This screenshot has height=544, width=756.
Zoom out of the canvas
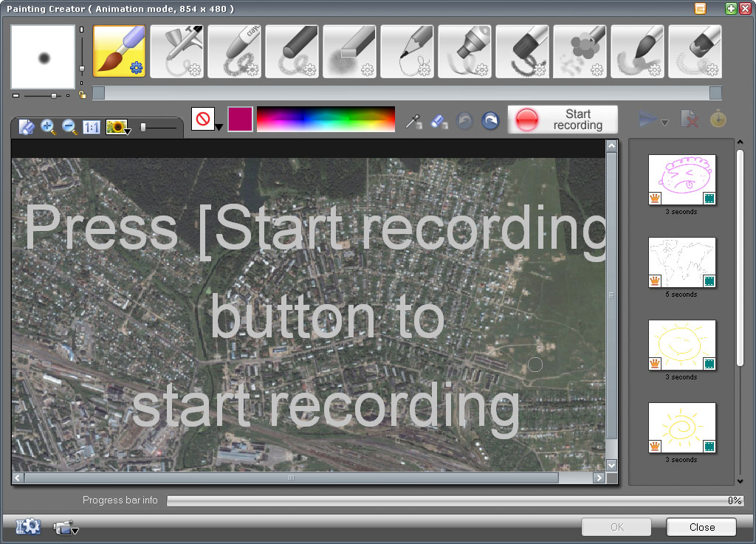(69, 127)
